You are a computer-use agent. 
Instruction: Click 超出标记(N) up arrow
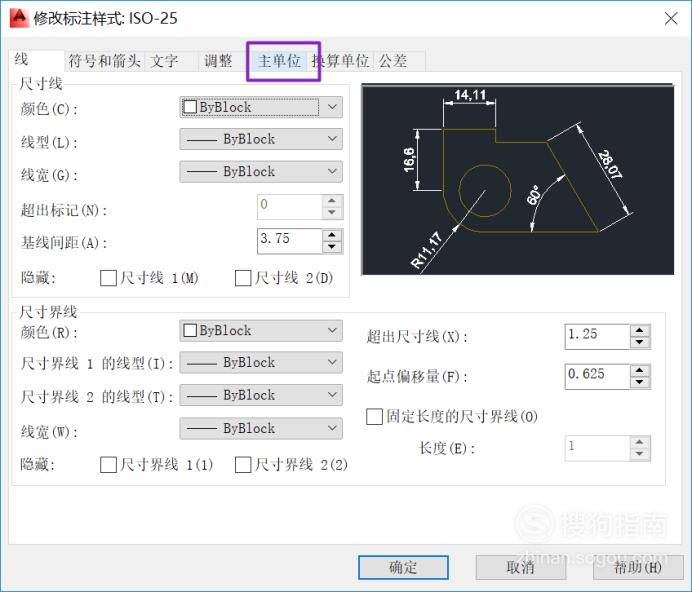332,201
